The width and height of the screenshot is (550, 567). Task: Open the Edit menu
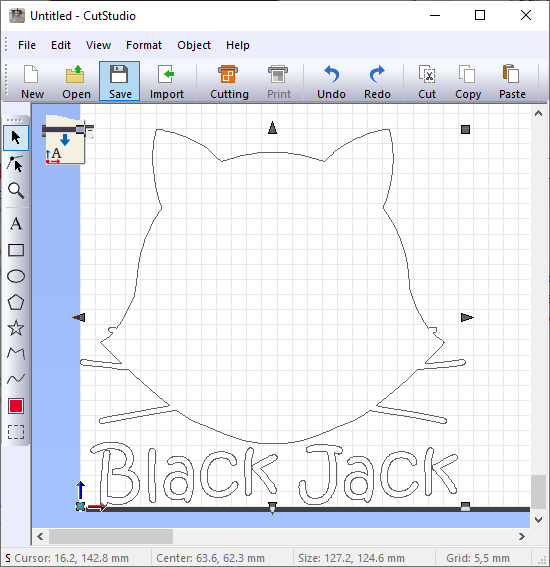(x=61, y=45)
